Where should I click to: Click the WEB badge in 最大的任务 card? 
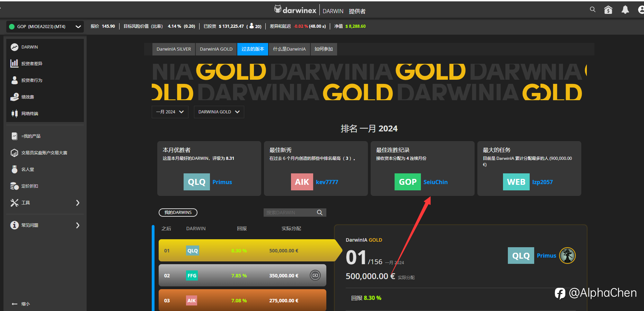516,182
